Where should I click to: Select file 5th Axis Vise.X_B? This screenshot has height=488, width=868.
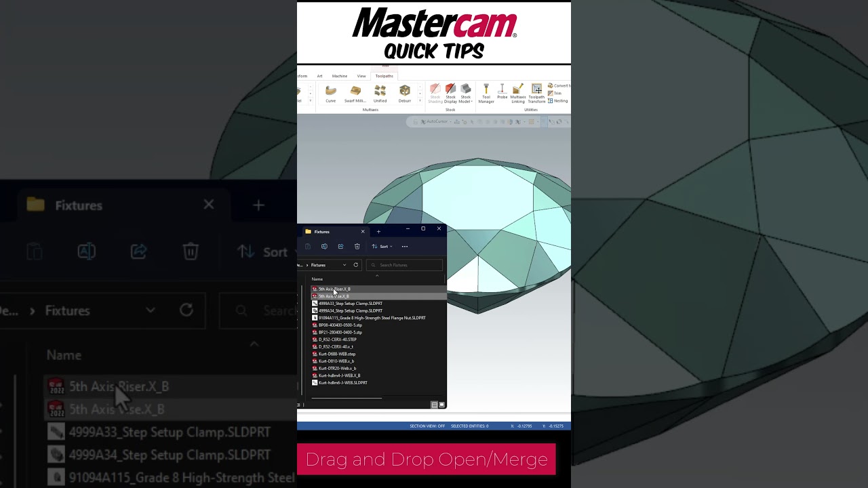(x=378, y=296)
